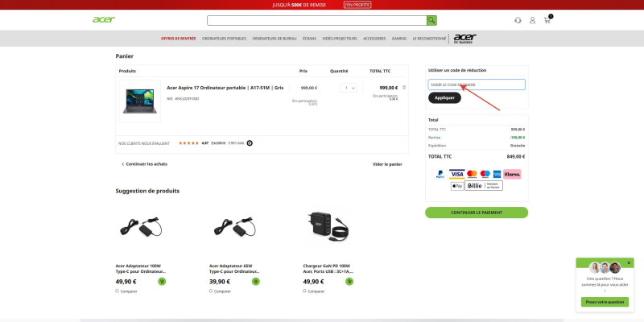The width and height of the screenshot is (644, 322).
Task: Click the 849,00 € total TTC amount
Action: click(516, 156)
